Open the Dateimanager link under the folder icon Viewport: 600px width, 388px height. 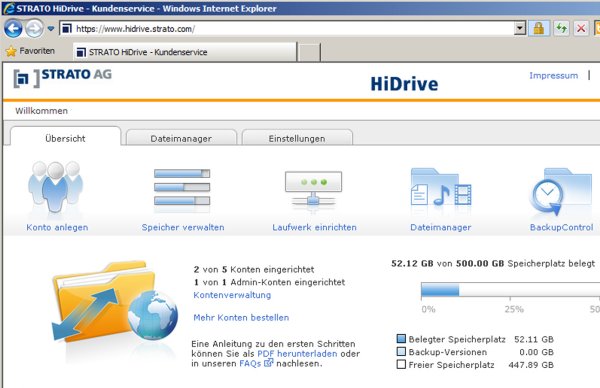click(440, 227)
